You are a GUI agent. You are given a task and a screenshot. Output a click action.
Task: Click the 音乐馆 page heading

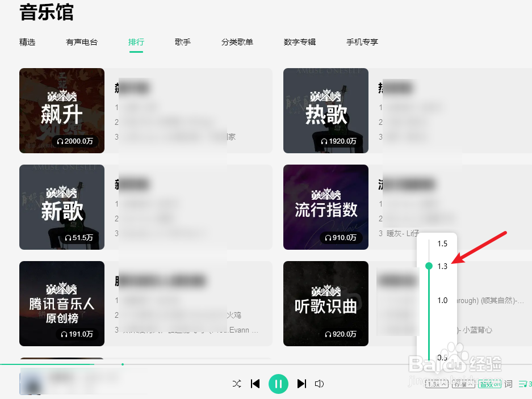coord(47,12)
